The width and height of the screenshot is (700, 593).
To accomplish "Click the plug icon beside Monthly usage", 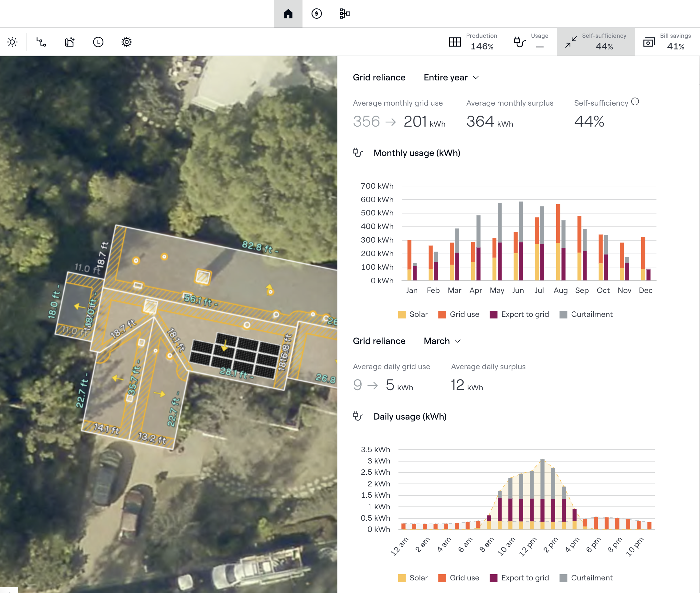I will click(x=358, y=153).
